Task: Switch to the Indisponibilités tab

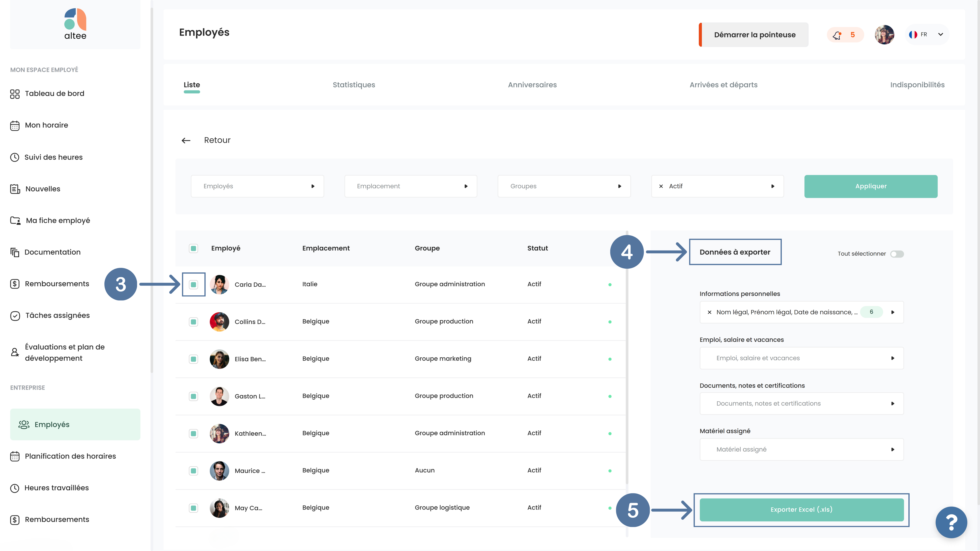Action: pyautogui.click(x=917, y=85)
